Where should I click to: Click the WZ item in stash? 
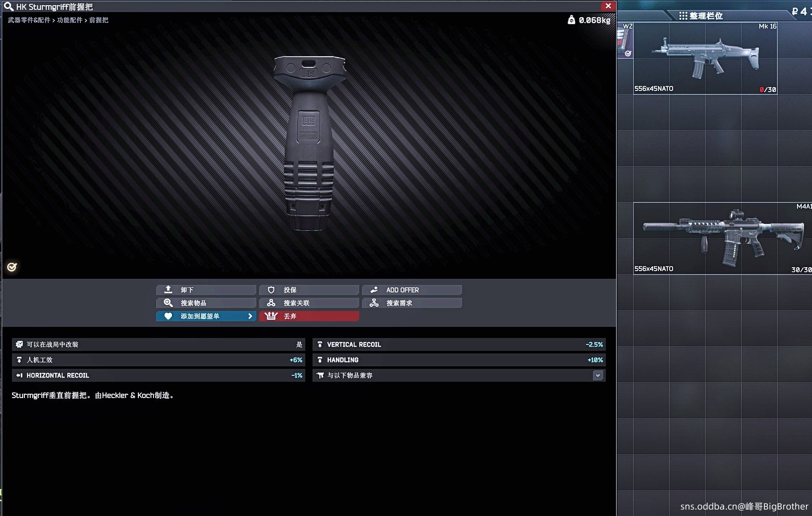click(625, 40)
